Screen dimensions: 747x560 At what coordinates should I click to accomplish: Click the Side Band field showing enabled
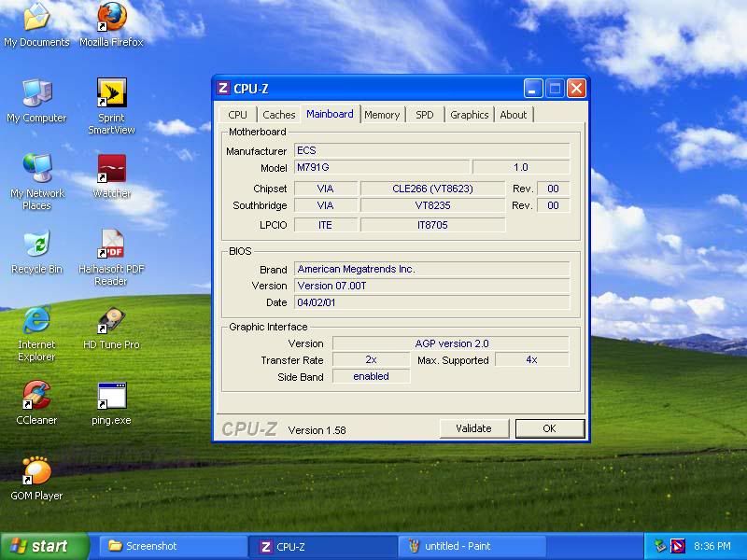point(371,376)
